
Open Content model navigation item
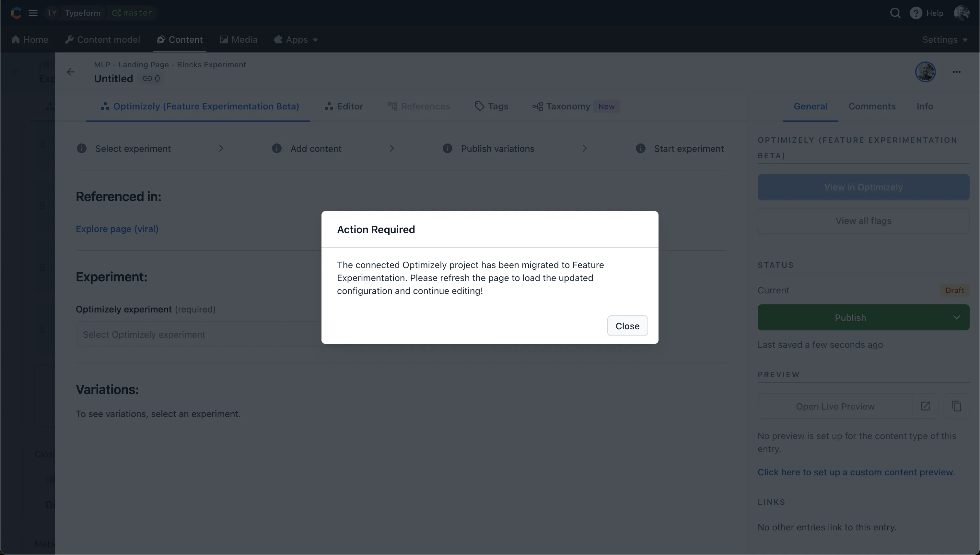[103, 40]
